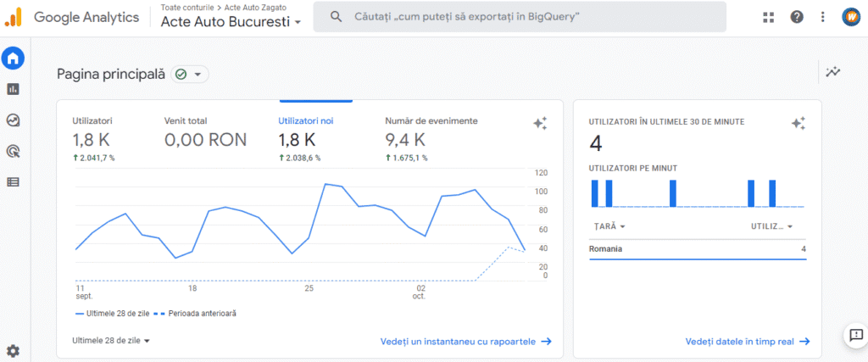Open the Google apps grid icon
This screenshot has height=362, width=868.
point(768,17)
